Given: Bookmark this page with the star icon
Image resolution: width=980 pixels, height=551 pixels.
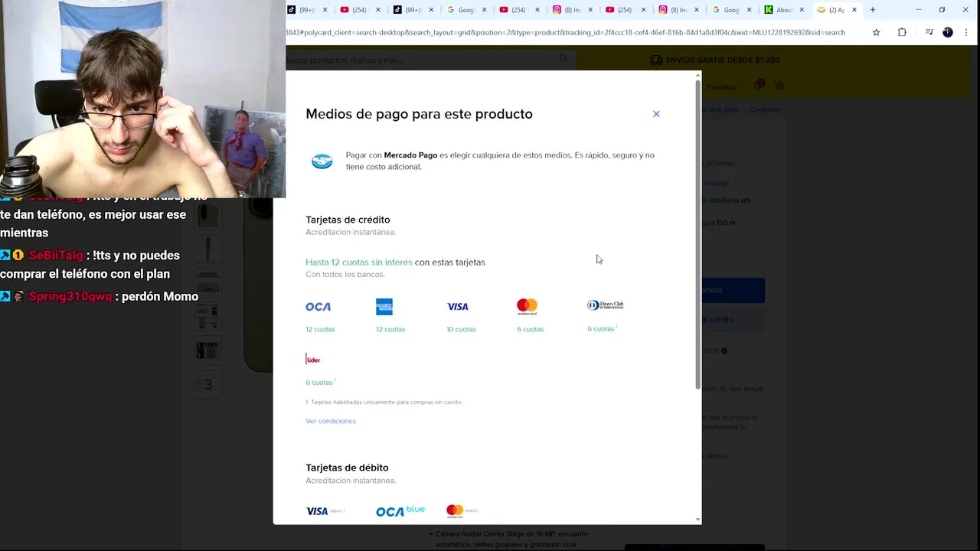Looking at the screenshot, I should click(x=877, y=32).
